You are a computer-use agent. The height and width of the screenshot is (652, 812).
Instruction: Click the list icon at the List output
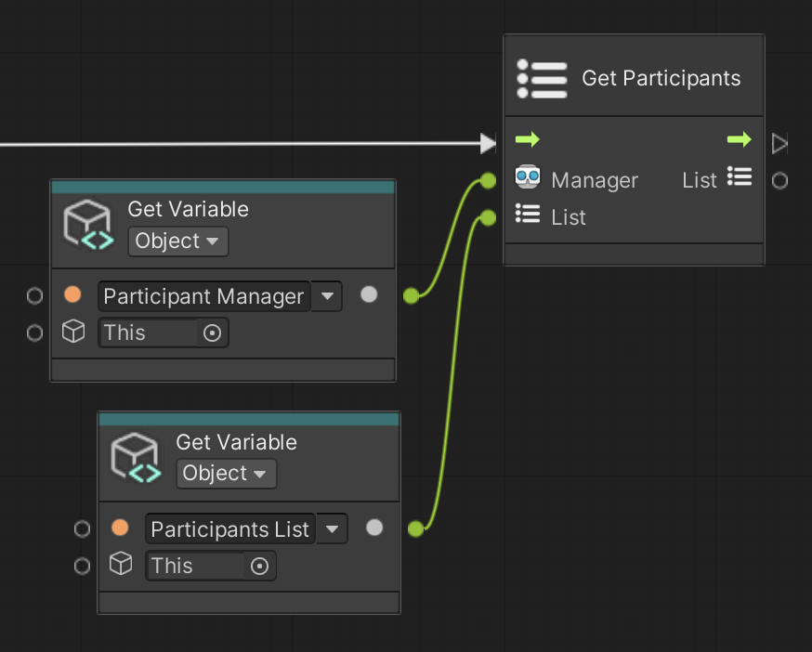point(740,176)
